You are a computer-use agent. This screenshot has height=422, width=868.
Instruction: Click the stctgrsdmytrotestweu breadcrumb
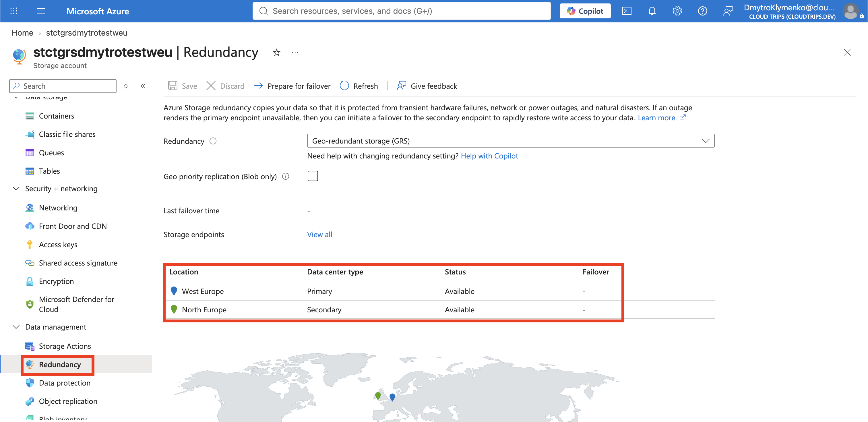(x=87, y=33)
